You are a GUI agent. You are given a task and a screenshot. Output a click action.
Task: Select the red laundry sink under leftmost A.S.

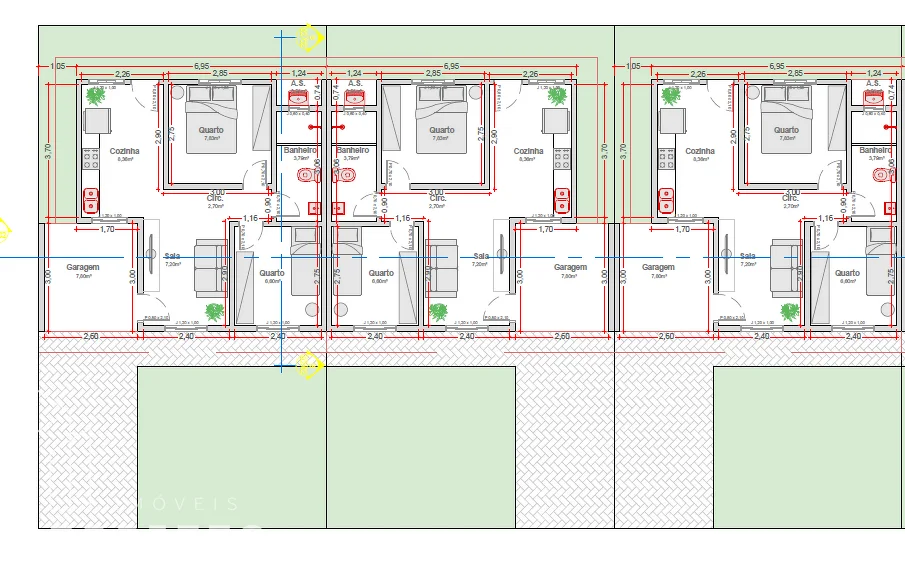(x=298, y=98)
